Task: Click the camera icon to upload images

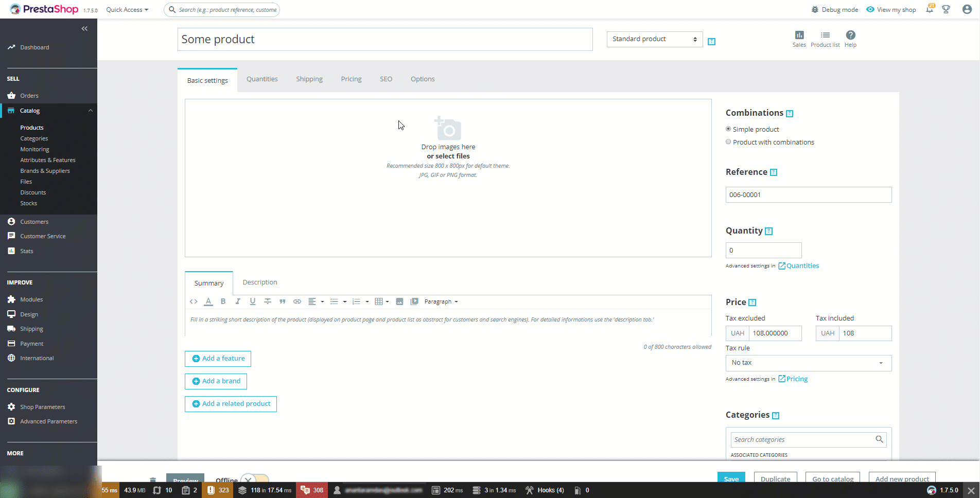Action: [448, 128]
